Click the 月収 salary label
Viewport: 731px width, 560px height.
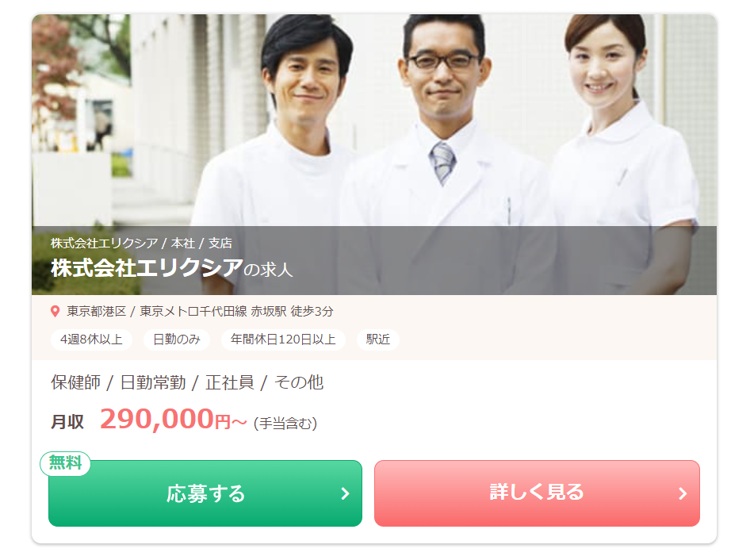point(67,421)
